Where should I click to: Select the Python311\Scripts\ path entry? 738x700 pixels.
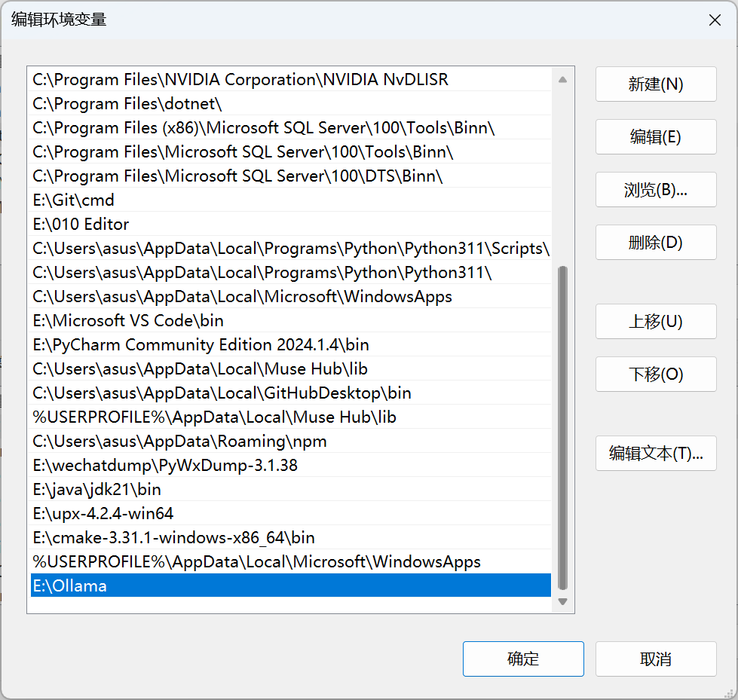pos(291,248)
